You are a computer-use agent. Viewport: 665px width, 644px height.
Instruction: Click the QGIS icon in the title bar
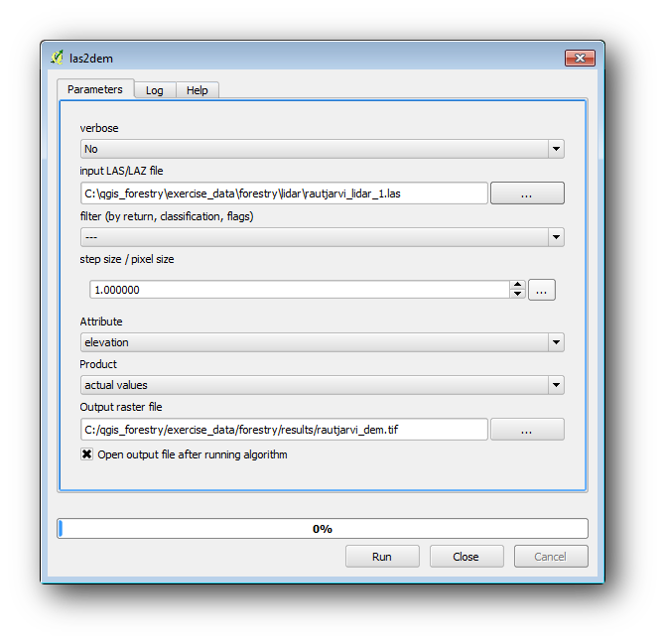click(x=58, y=58)
